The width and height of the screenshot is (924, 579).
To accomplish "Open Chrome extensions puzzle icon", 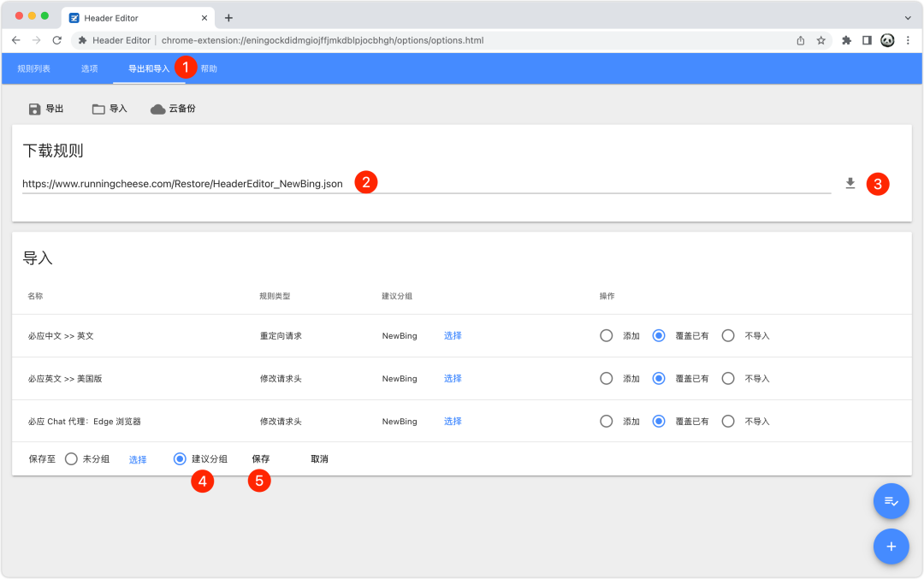I will tap(846, 40).
